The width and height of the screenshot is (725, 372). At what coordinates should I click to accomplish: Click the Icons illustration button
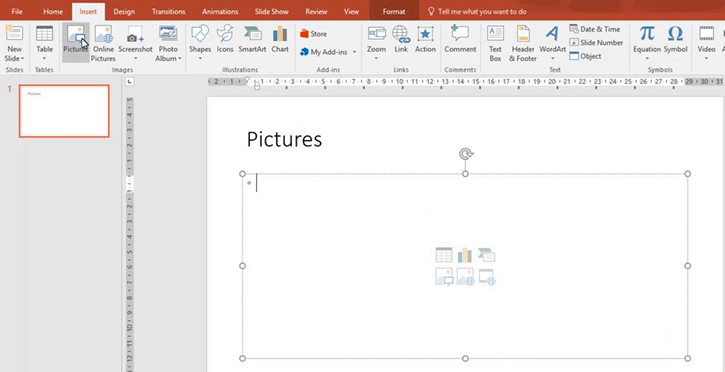(225, 34)
